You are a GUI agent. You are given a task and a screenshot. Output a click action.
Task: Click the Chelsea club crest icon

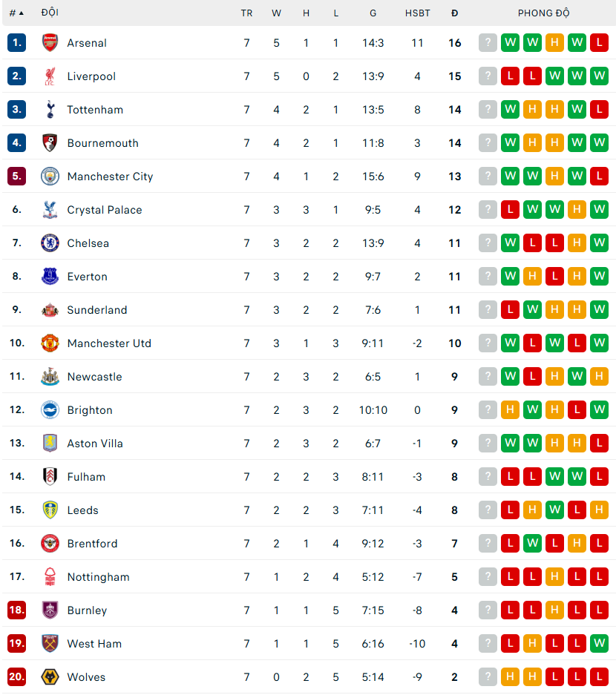click(x=50, y=243)
